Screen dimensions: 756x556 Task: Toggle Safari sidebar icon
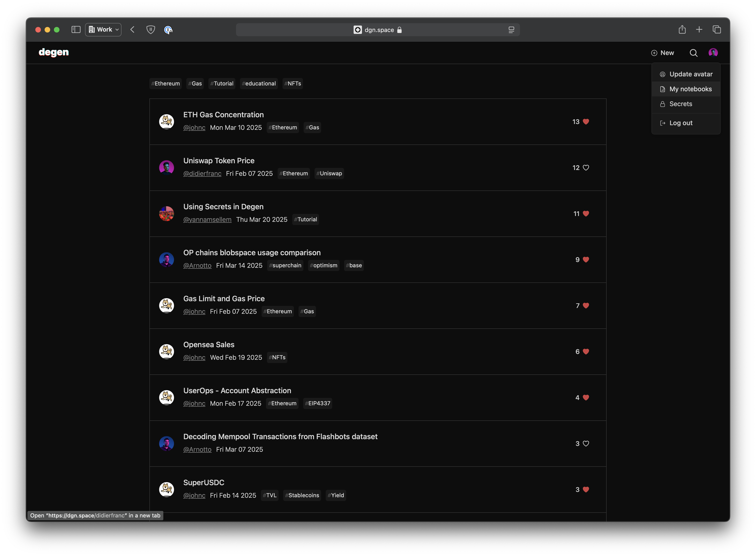click(76, 30)
